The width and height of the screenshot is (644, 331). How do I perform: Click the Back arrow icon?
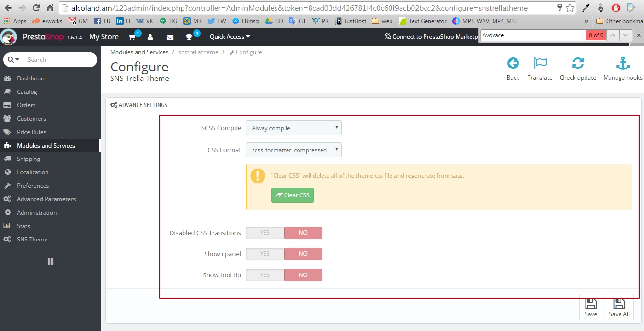513,64
